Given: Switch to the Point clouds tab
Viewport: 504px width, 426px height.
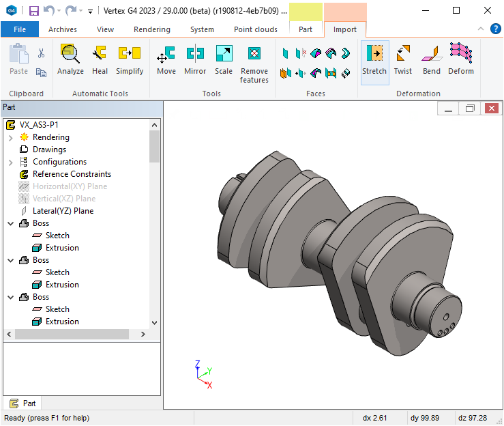Looking at the screenshot, I should (x=256, y=29).
